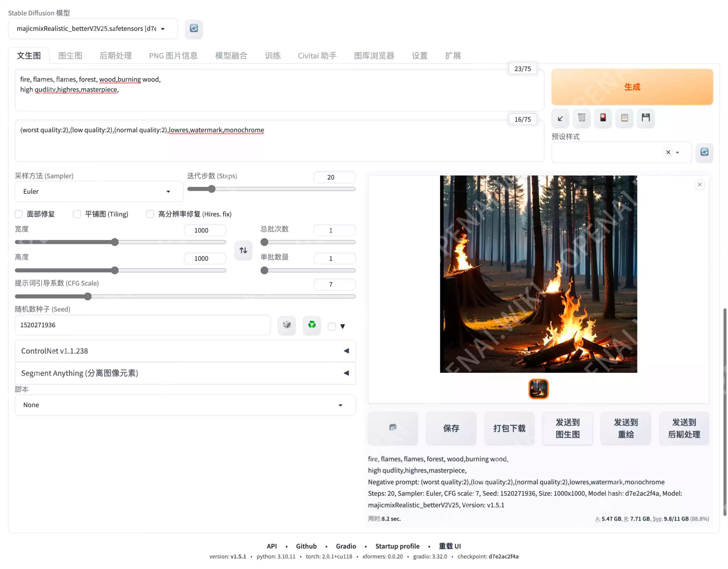Screen dimensions: 728x569
Task: Send image to 重绘 inpaint
Action: [x=626, y=428]
